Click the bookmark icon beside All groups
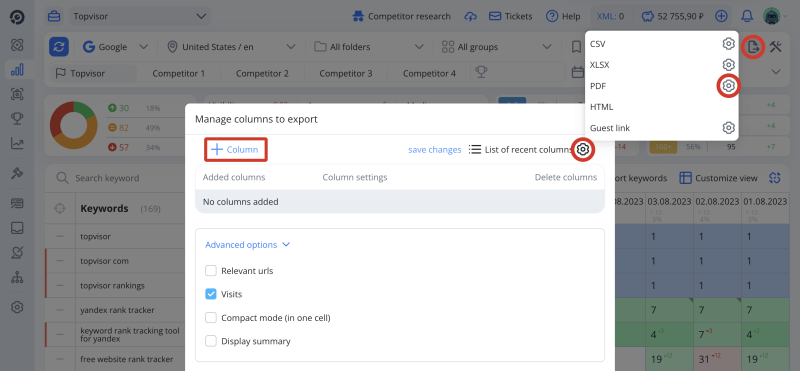800x371 pixels. click(576, 47)
